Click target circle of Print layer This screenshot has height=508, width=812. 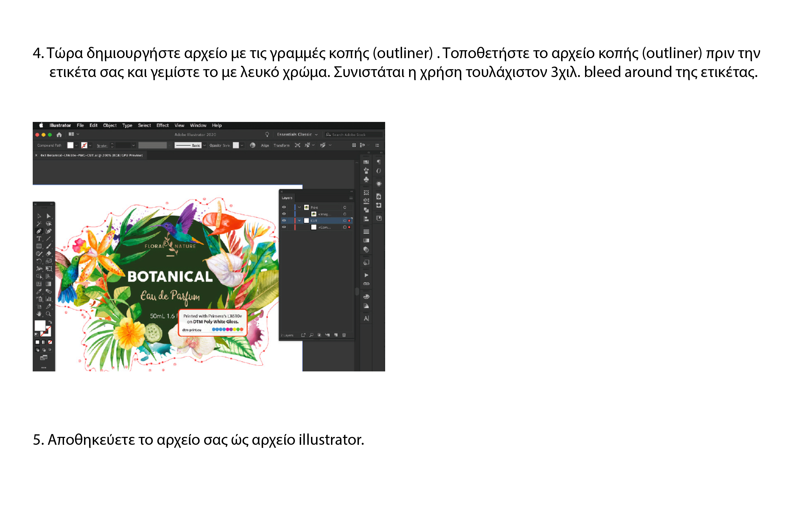coord(345,207)
